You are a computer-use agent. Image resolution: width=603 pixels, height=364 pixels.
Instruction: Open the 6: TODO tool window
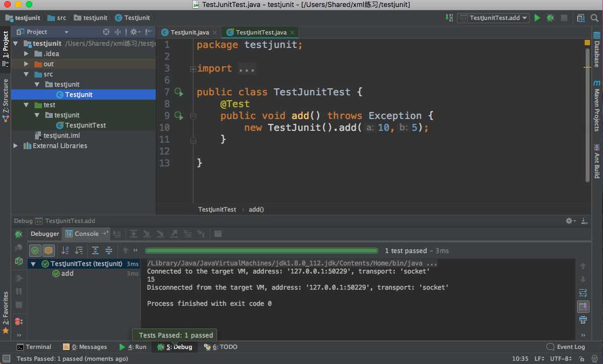(220, 347)
